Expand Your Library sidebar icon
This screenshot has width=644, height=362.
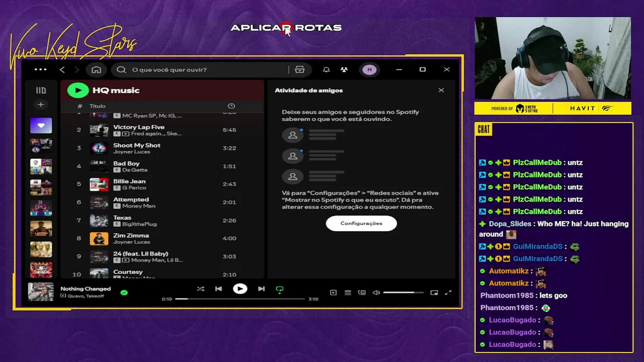click(x=41, y=90)
